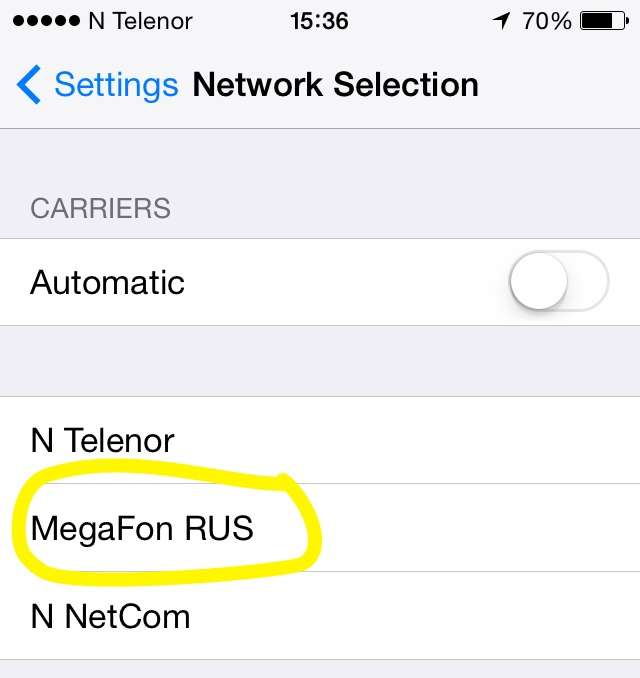Tap the CARRIERS section header
The image size is (640, 678).
100,208
